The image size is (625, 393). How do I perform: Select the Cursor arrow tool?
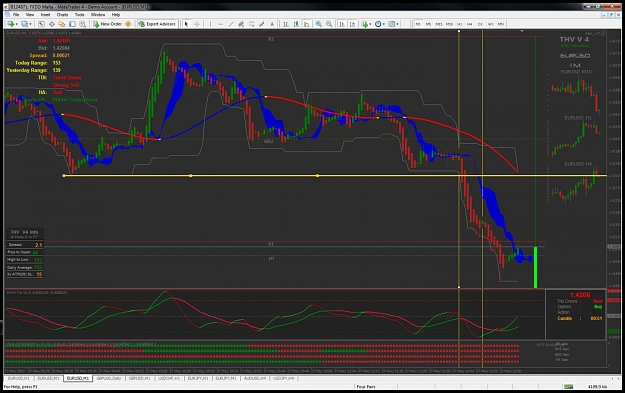(x=186, y=24)
